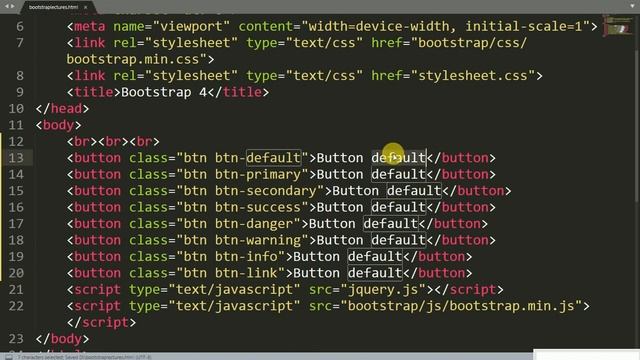Click "stylesheet.css" on line 8

473,76
